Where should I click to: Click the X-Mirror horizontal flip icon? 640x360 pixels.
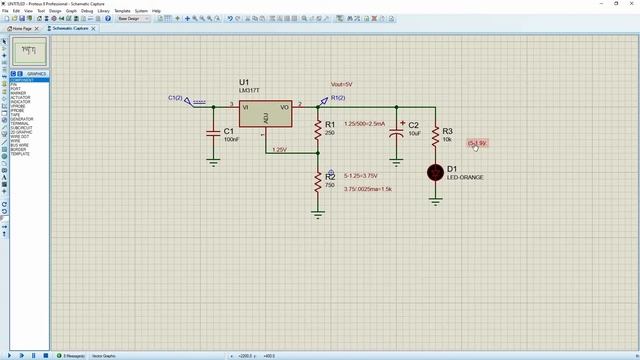[x=4, y=227]
